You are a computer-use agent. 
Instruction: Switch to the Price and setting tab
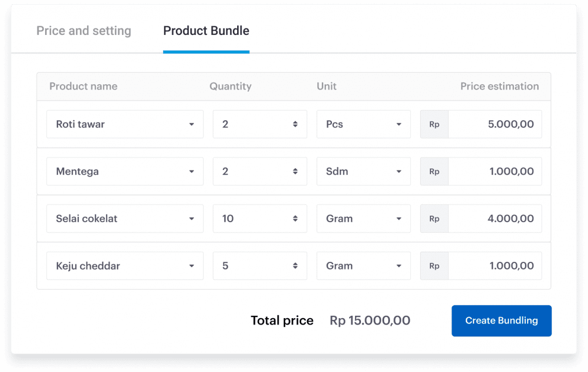(x=84, y=31)
